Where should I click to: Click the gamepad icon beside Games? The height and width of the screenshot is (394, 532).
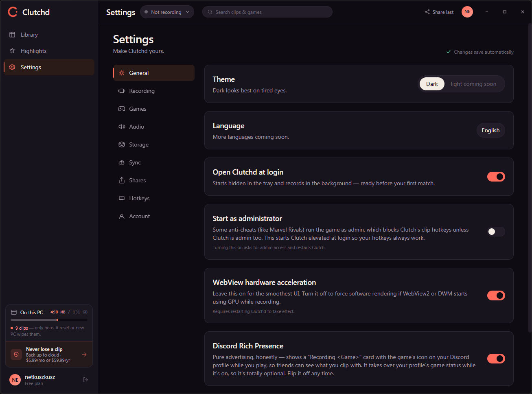point(122,109)
